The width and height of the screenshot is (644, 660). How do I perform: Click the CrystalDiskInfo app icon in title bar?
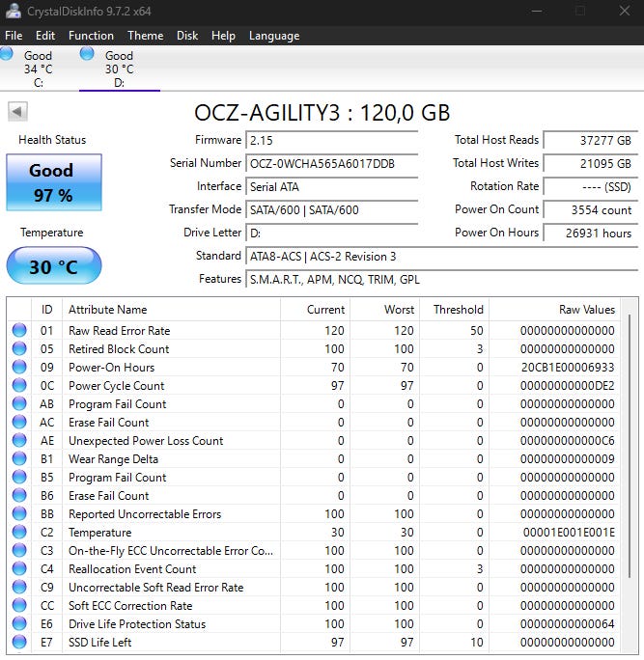(13, 11)
